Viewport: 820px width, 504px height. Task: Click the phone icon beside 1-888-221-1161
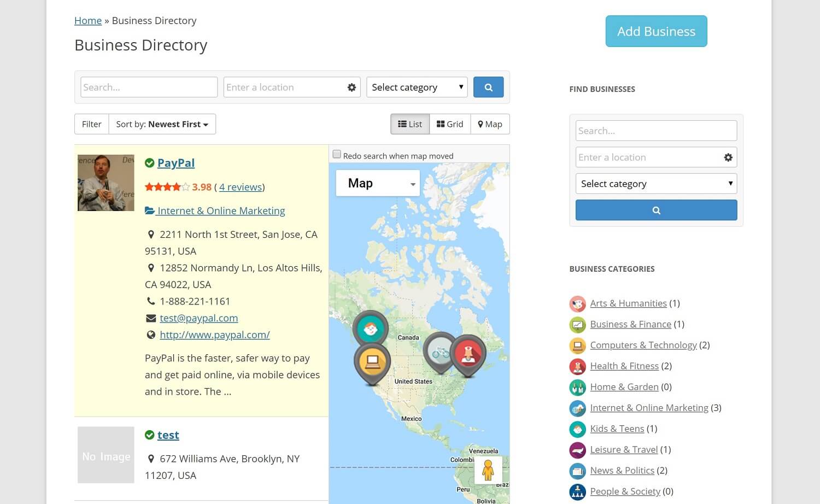pyautogui.click(x=150, y=301)
